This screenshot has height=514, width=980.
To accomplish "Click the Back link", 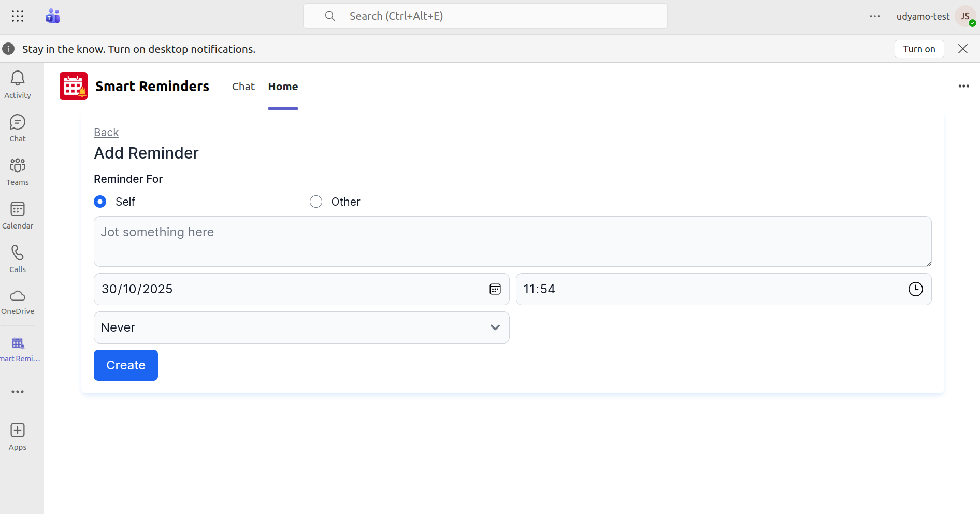I will coord(106,133).
